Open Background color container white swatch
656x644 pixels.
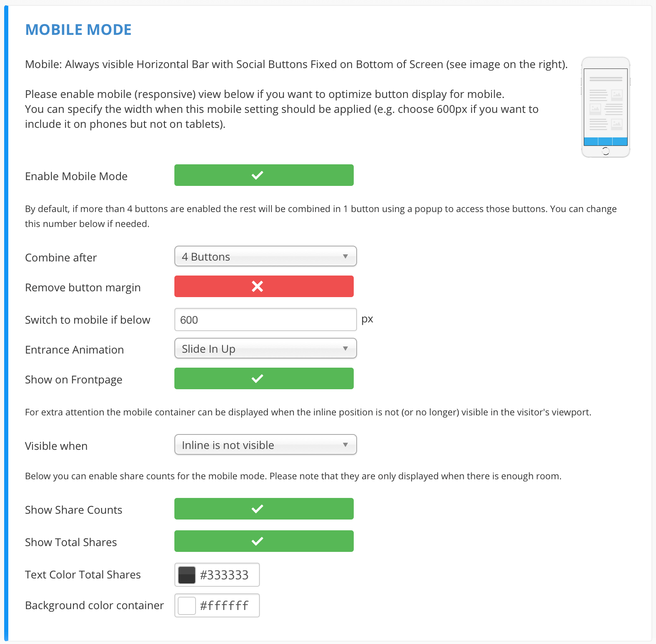187,605
